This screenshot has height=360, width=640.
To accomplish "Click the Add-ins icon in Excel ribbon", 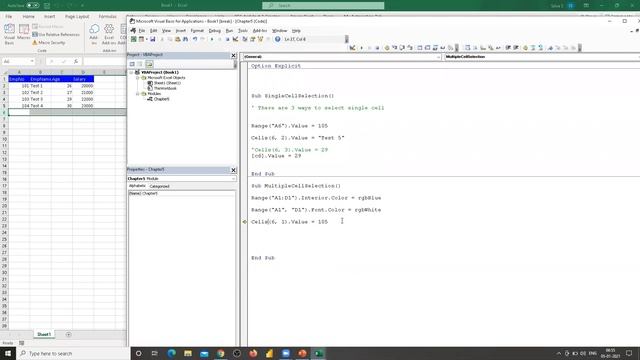I will pos(94,34).
